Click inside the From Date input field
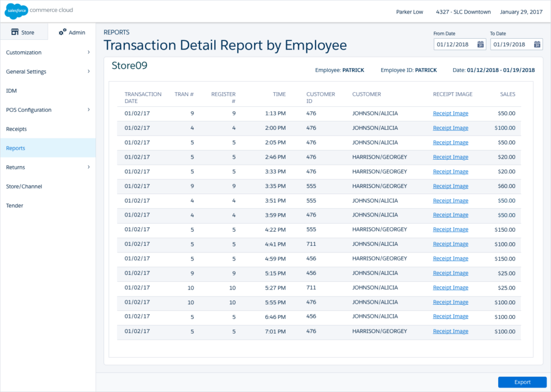551x392 pixels. point(453,44)
